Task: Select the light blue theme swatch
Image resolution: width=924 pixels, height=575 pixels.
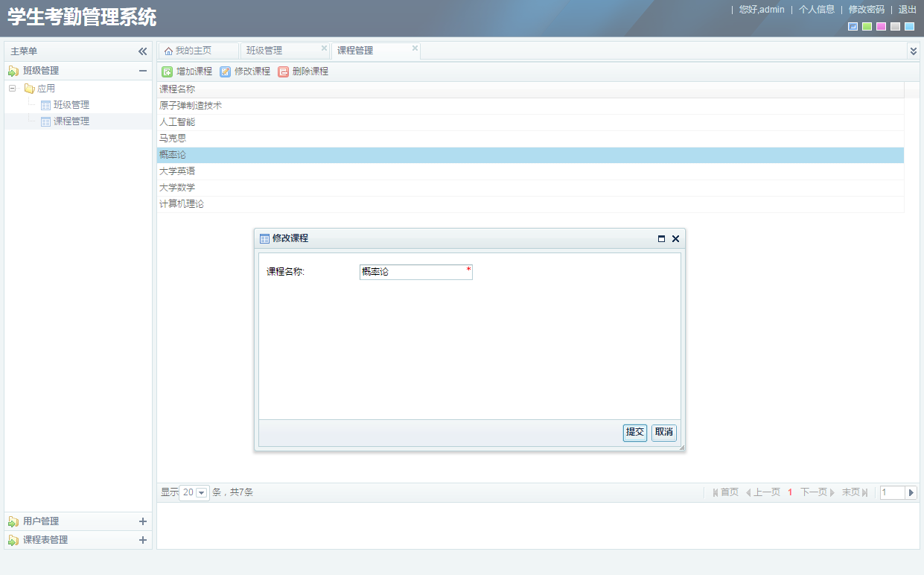Action: point(909,27)
